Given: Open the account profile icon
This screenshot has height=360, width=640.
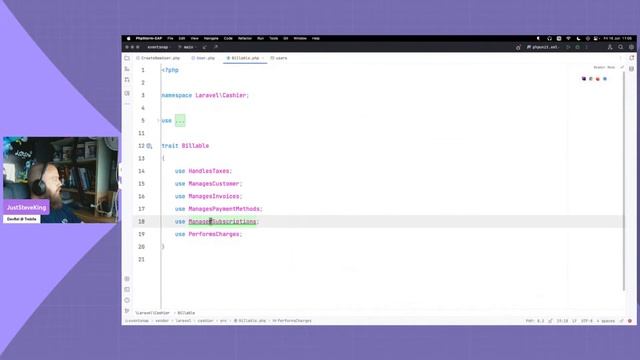Looking at the screenshot, I should pos(610,47).
